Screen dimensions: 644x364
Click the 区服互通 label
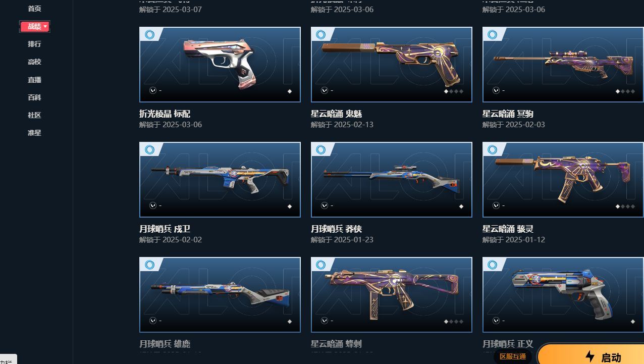[x=512, y=356]
